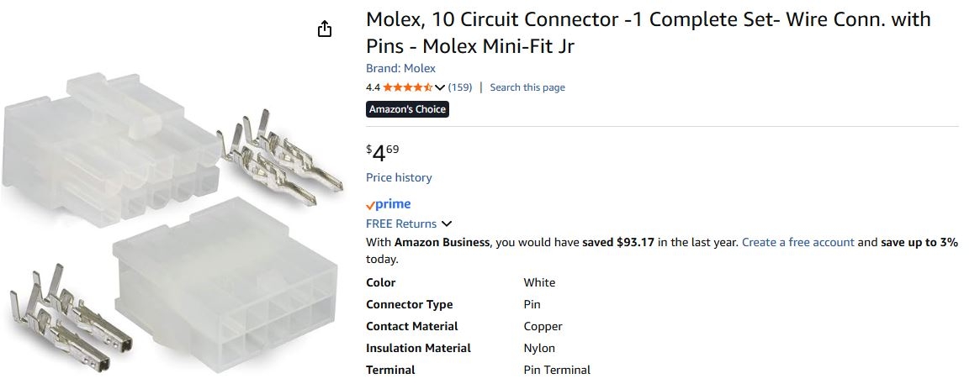Click the $4.69 price
The height and width of the screenshot is (384, 980).
point(383,152)
